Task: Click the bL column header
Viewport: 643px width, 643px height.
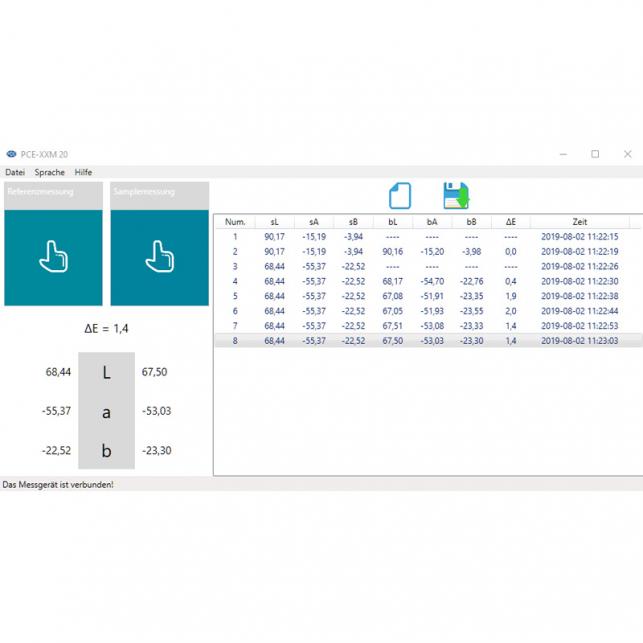Action: (392, 222)
